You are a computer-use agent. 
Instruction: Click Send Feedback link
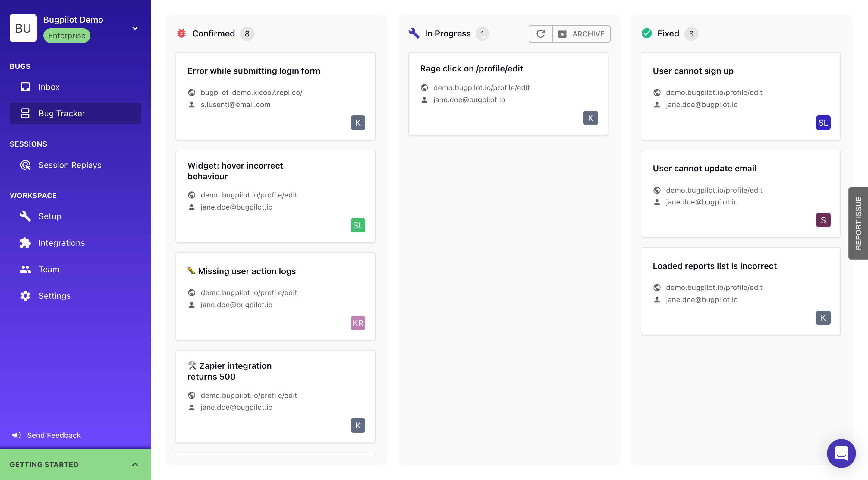coord(54,435)
